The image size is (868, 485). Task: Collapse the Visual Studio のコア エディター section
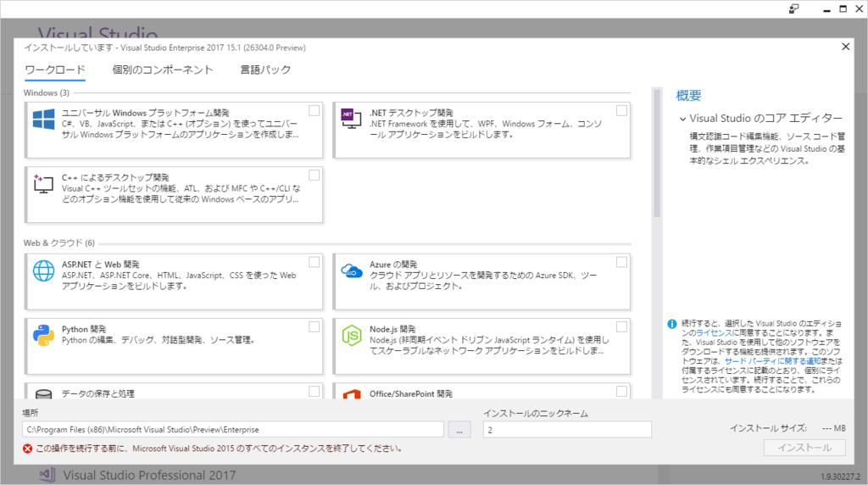click(682, 119)
